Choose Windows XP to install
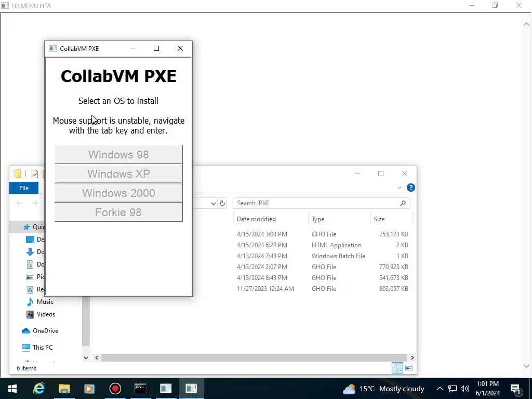The width and height of the screenshot is (532, 399). [x=118, y=174]
